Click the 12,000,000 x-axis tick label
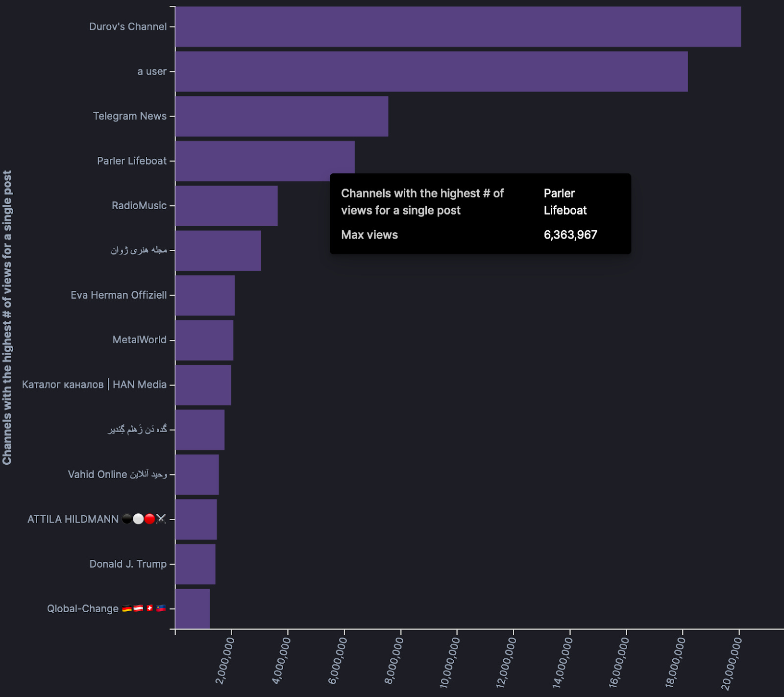The width and height of the screenshot is (784, 697). 506,663
